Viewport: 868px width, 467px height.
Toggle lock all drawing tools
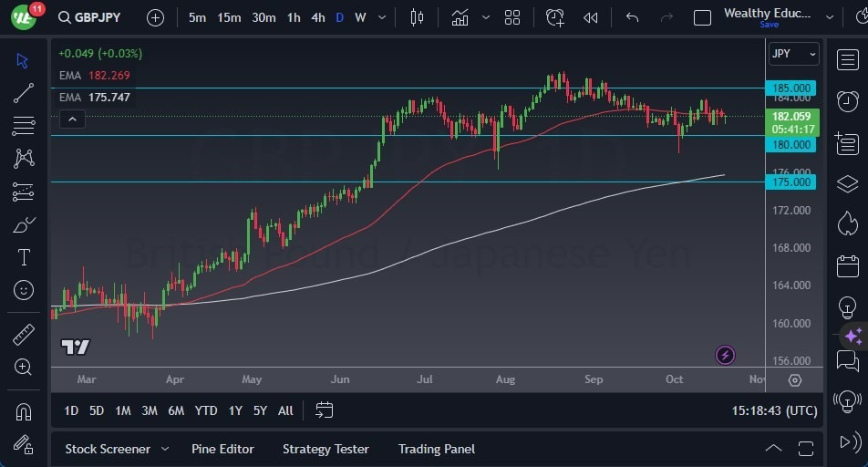(x=24, y=444)
